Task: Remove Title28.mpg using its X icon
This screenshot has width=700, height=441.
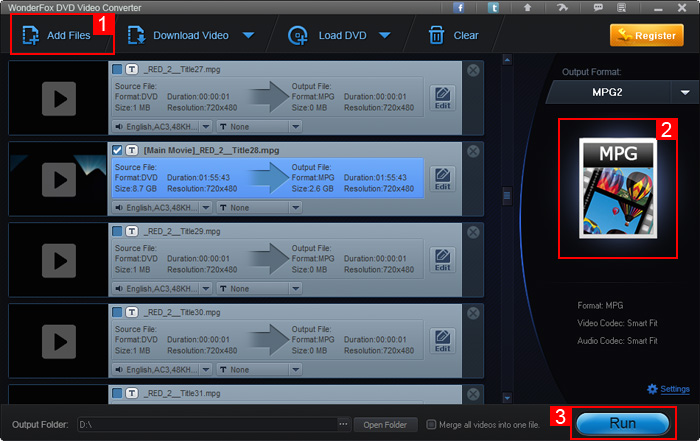Action: pyautogui.click(x=473, y=151)
